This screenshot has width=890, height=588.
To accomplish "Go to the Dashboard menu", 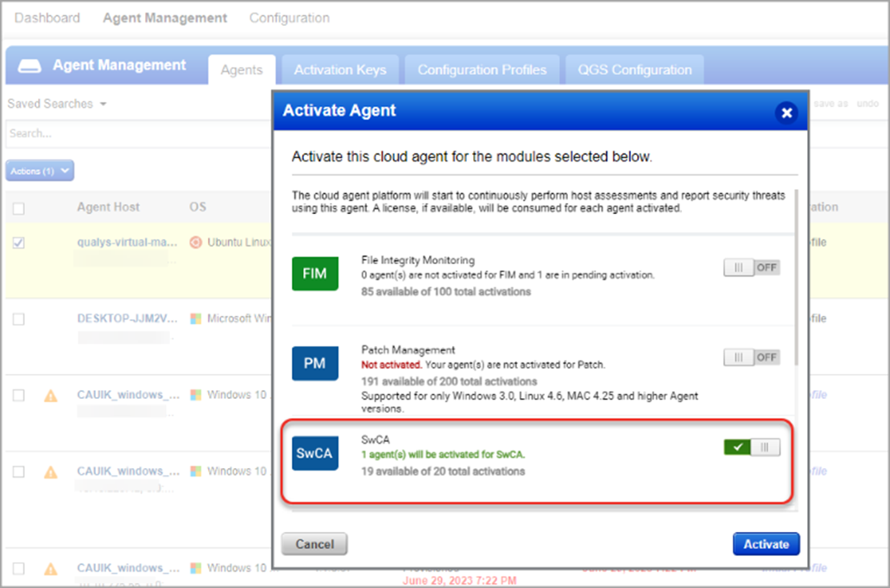I will pos(47,18).
